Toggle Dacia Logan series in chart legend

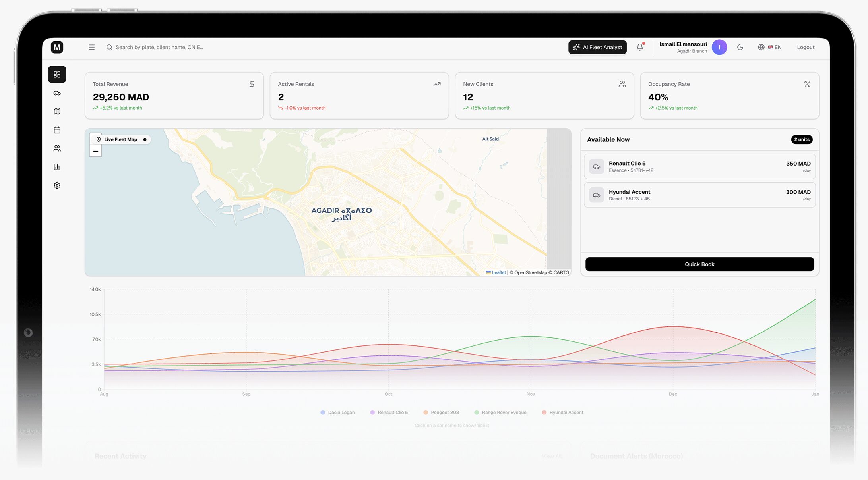point(341,413)
